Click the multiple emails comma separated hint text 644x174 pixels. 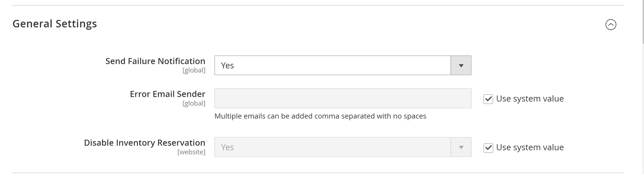pos(320,116)
